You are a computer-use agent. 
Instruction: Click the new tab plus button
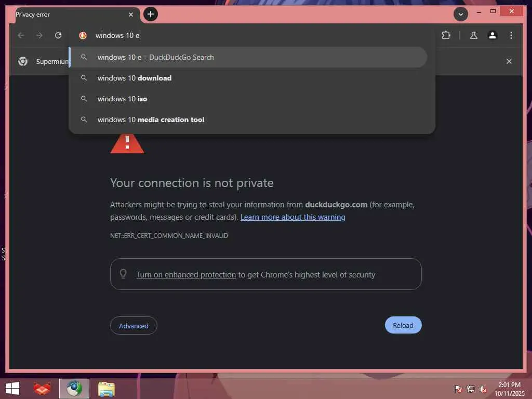[x=151, y=14]
